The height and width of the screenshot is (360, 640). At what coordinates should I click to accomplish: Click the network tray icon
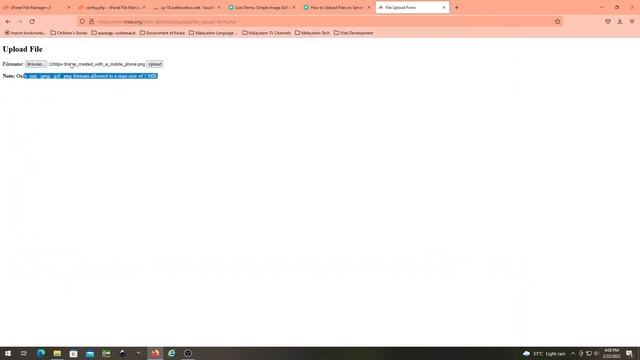pyautogui.click(x=589, y=353)
